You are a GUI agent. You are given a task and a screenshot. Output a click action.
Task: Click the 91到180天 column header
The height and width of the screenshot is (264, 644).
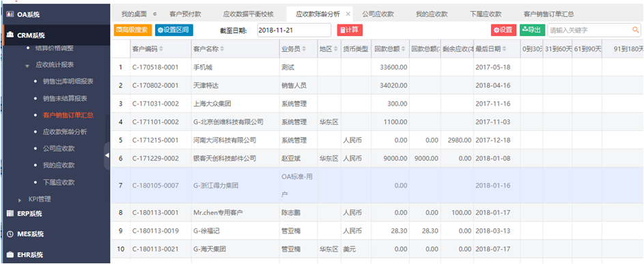coord(623,49)
